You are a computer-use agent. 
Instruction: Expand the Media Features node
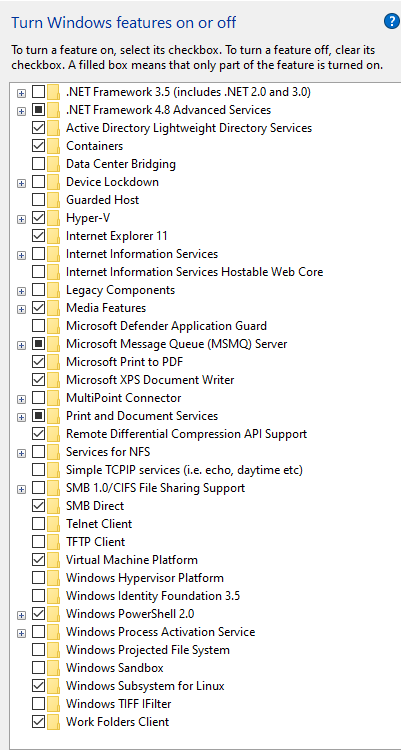(x=21, y=309)
